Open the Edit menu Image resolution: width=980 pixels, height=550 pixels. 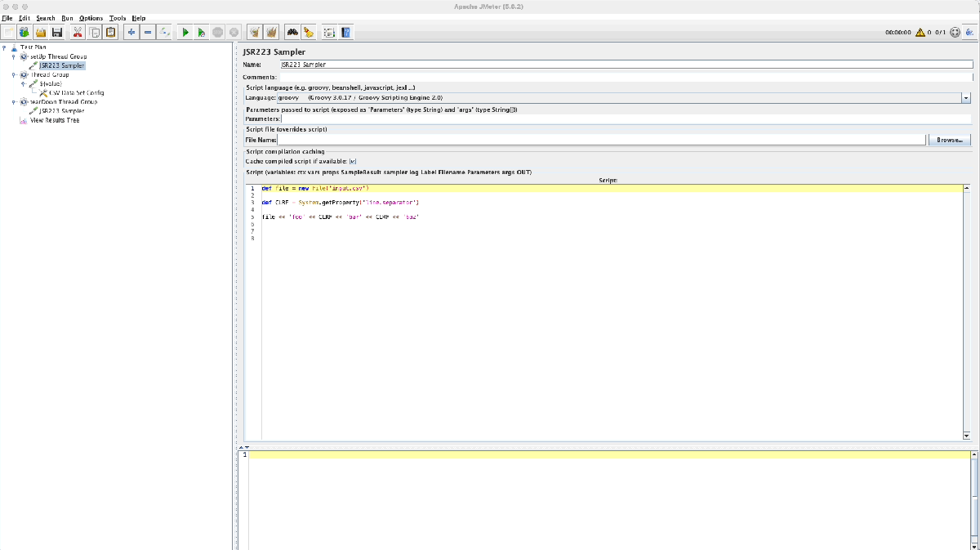point(24,18)
